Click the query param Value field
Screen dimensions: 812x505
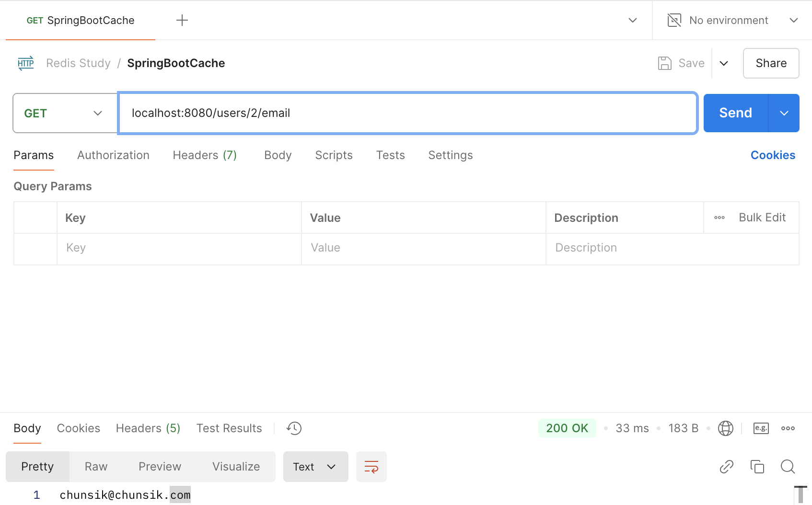pyautogui.click(x=424, y=248)
